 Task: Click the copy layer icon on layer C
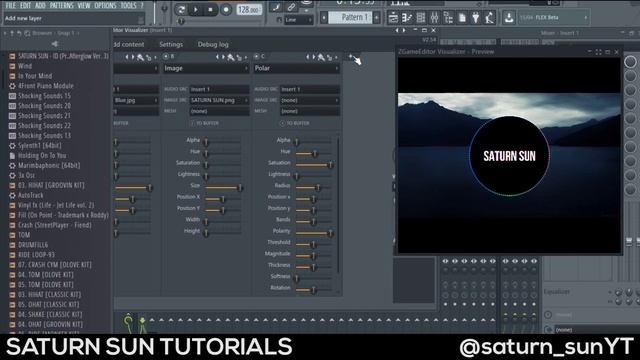pos(330,58)
